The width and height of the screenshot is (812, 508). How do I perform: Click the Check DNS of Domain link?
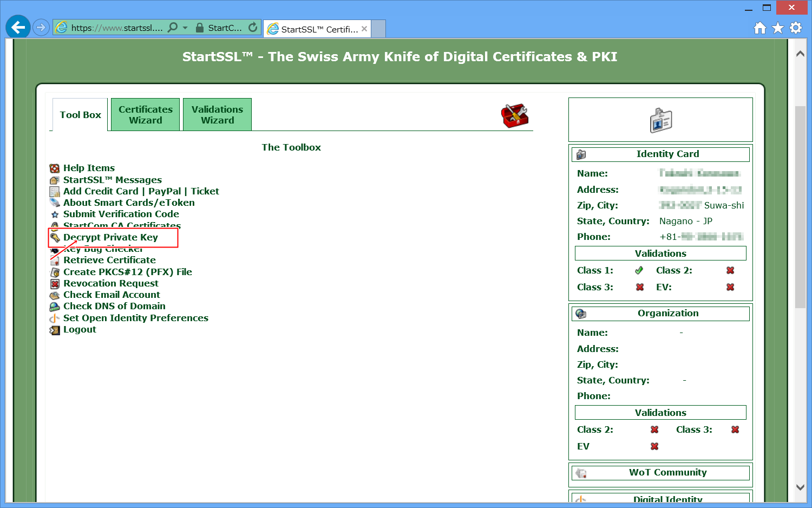tap(114, 306)
